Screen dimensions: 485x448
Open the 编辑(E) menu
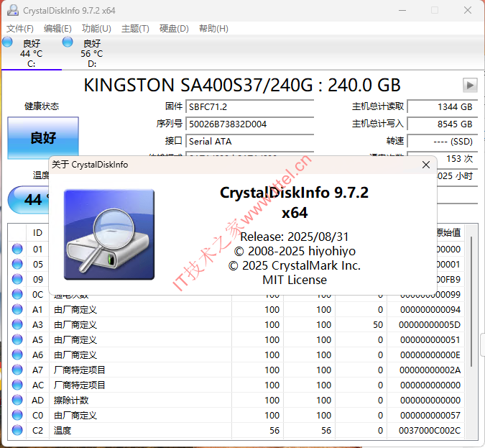point(57,29)
